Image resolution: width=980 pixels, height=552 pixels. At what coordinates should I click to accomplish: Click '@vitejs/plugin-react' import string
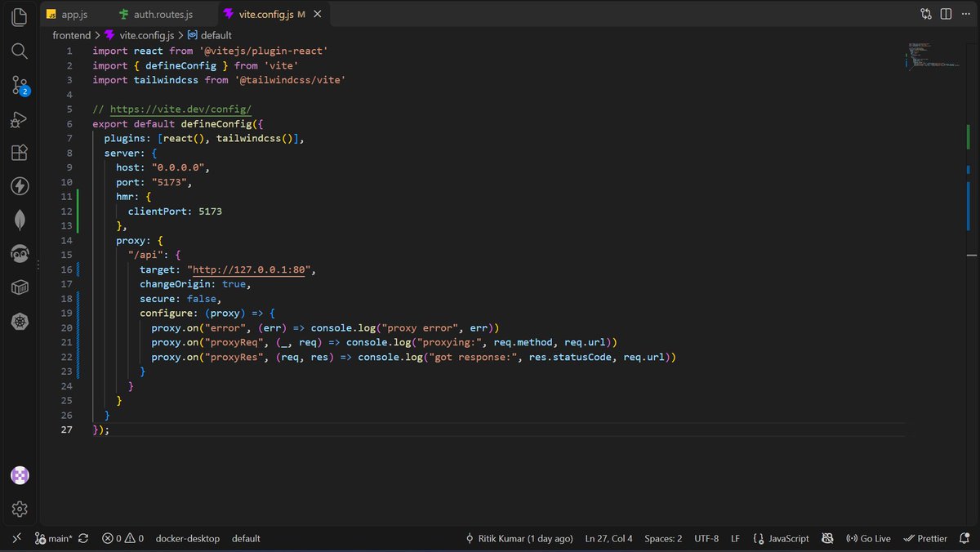[264, 51]
